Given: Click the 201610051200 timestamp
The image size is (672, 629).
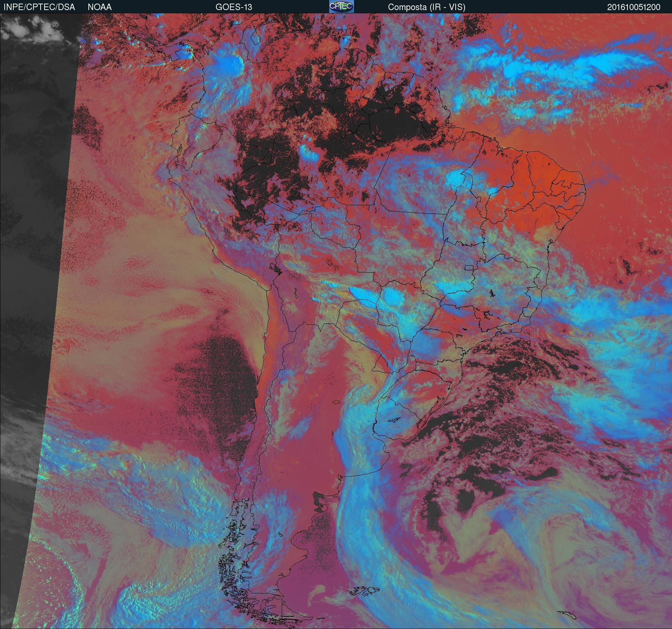Looking at the screenshot, I should tap(634, 7).
